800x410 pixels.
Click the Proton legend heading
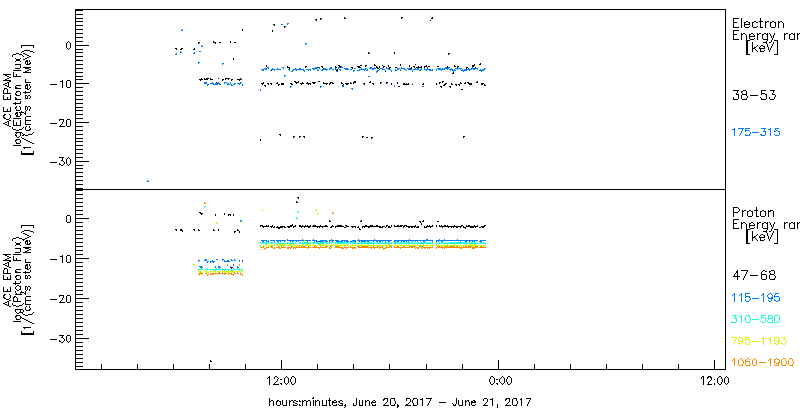[753, 213]
